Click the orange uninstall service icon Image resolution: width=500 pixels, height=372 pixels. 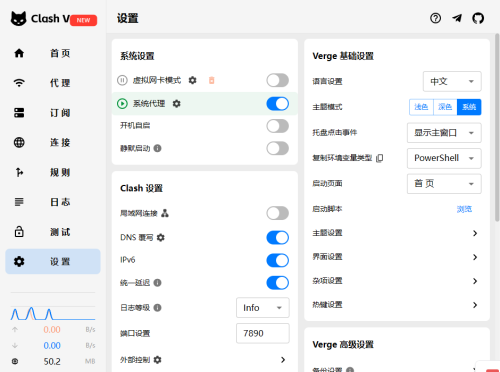pyautogui.click(x=211, y=80)
